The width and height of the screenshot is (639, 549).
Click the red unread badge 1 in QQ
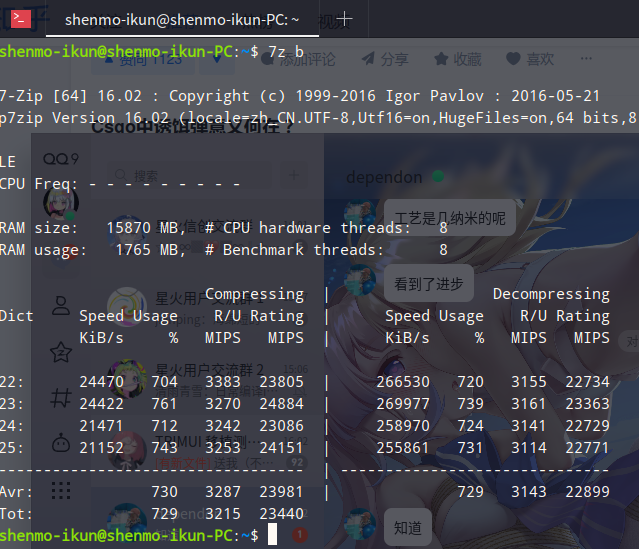pos(300,534)
